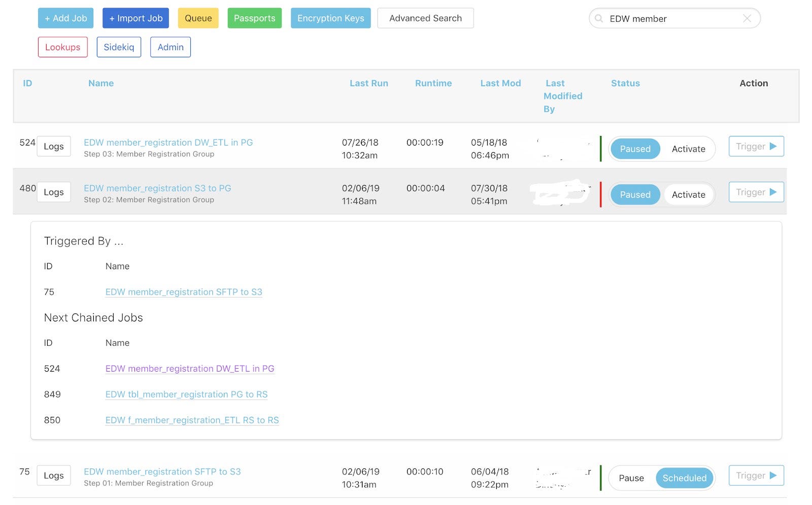The image size is (812, 505).
Task: Open triggering job EDW member_registration SFTP to S3
Action: [x=184, y=292]
